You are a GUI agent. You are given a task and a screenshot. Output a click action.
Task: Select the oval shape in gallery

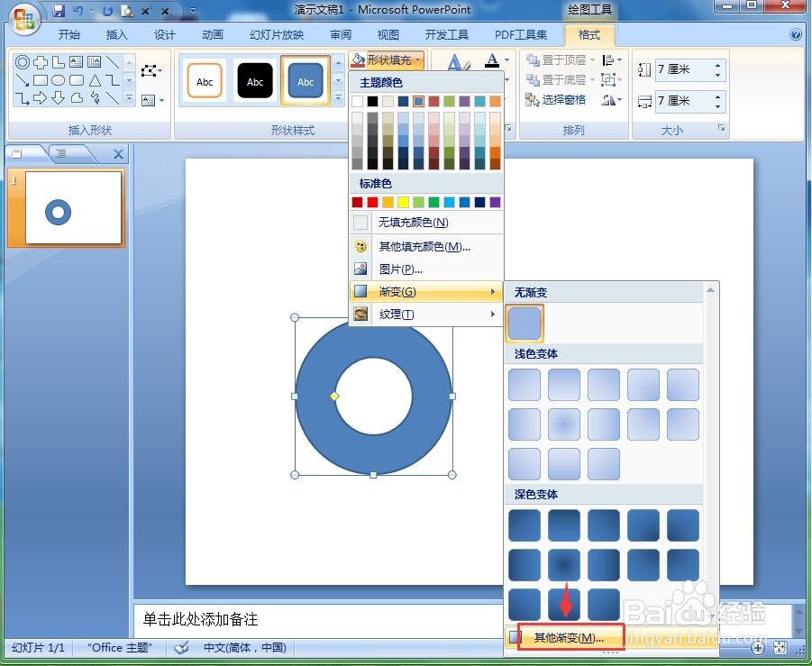58,80
